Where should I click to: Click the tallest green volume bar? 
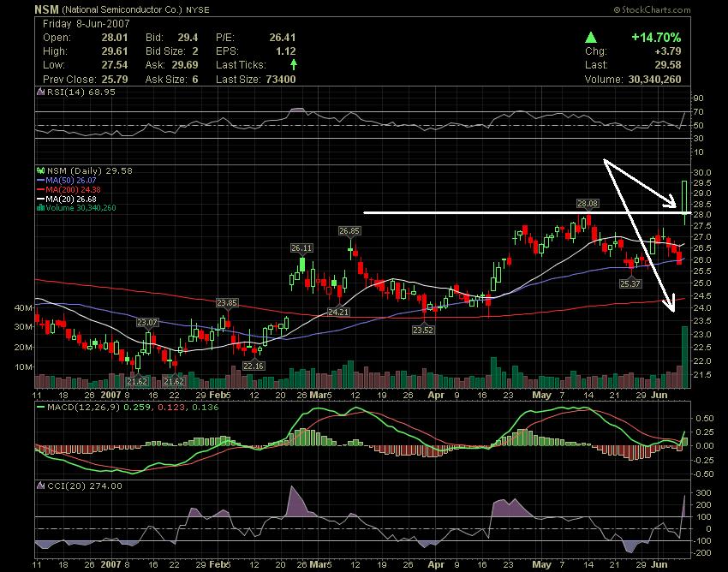tap(684, 357)
